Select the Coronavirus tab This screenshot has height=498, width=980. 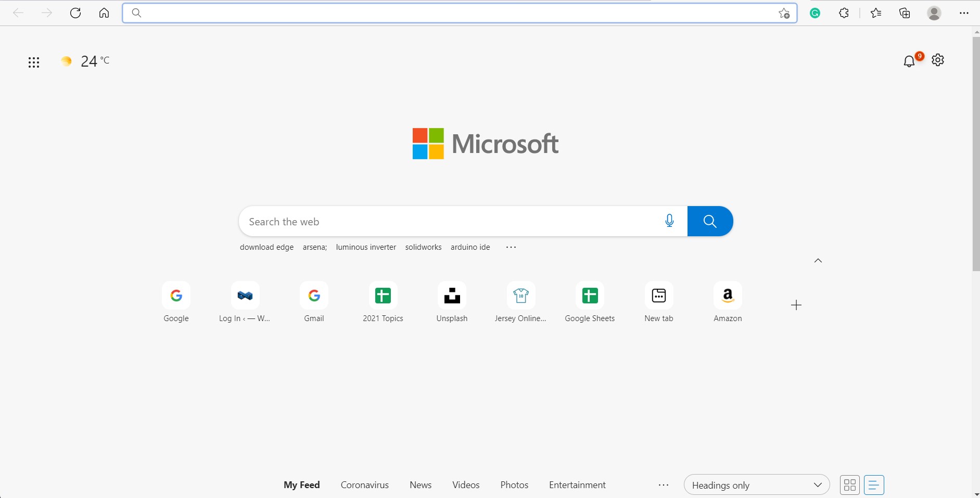[x=365, y=485]
